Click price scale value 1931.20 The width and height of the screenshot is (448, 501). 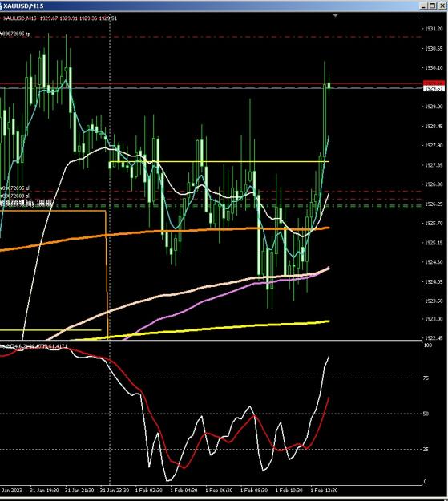click(434, 29)
